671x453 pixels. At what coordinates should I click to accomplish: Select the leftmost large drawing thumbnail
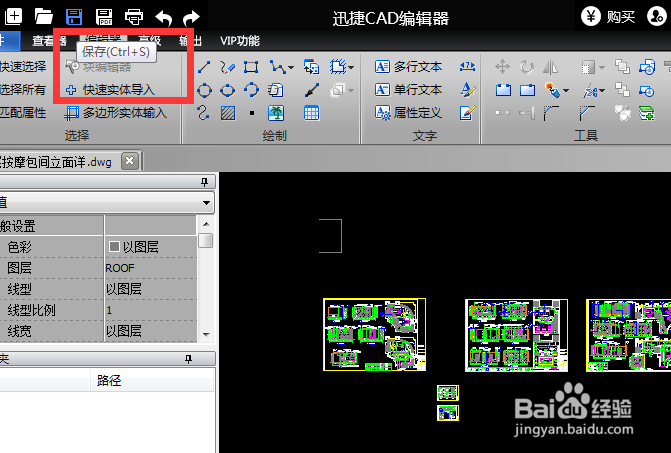(374, 335)
